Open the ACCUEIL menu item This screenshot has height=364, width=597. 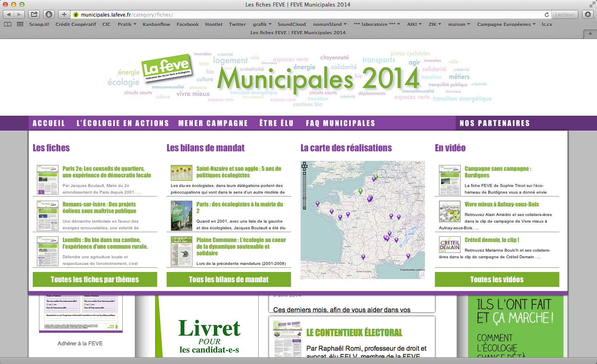point(49,123)
